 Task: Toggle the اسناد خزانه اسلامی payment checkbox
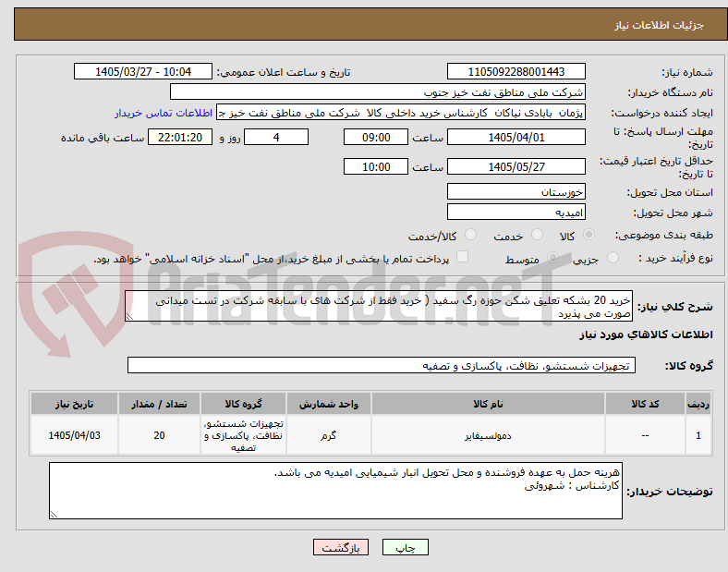463,257
